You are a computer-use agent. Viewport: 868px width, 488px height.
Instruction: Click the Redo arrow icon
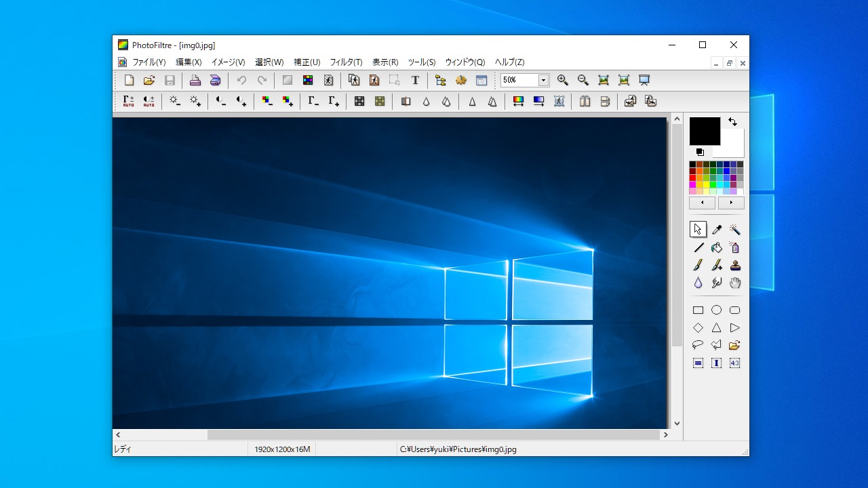coord(262,80)
